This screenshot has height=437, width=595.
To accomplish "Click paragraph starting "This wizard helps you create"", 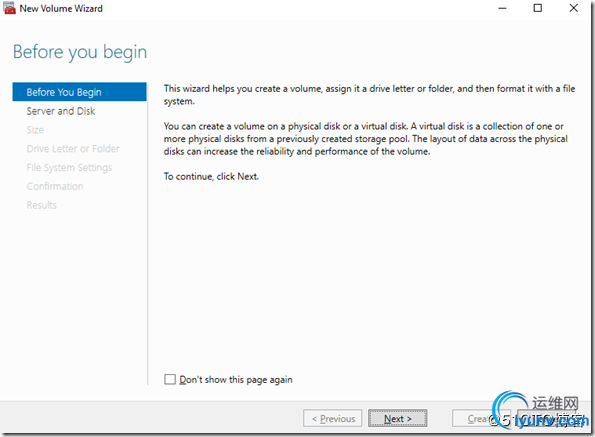I will click(369, 95).
